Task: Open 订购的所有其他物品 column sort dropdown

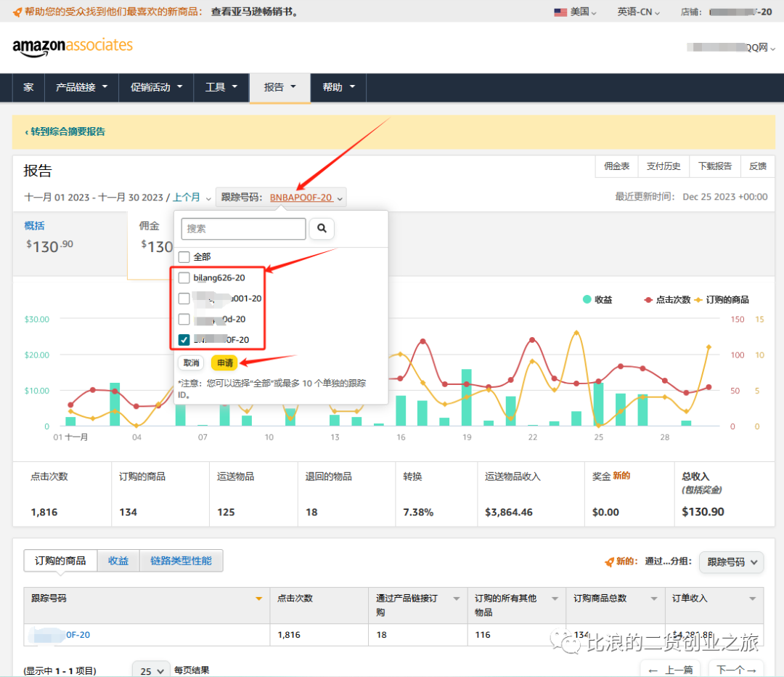Action: click(555, 599)
